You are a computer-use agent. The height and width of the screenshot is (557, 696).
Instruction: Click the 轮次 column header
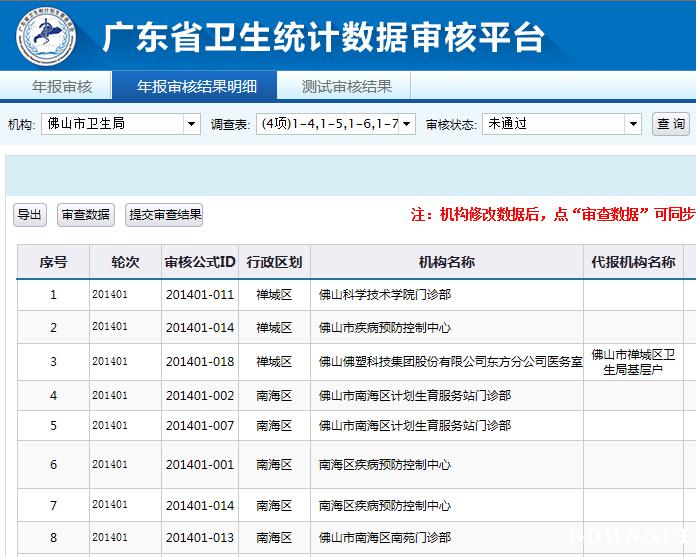tap(125, 262)
